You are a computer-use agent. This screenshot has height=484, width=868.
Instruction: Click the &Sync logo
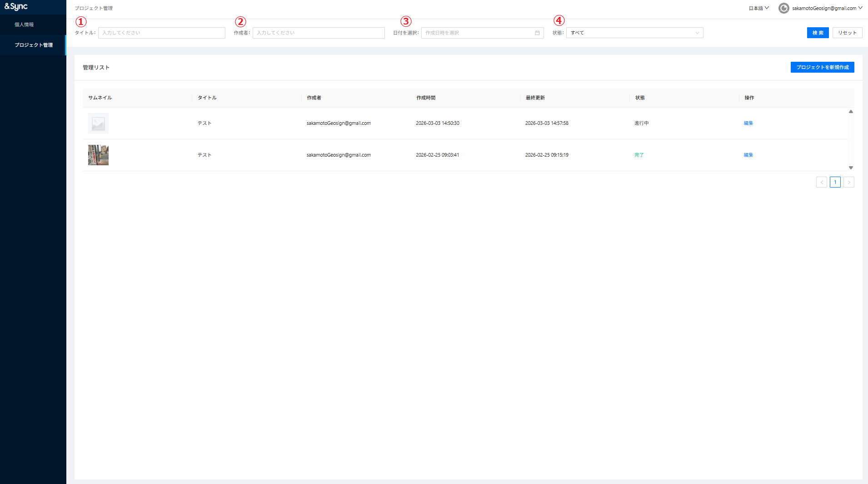16,7
